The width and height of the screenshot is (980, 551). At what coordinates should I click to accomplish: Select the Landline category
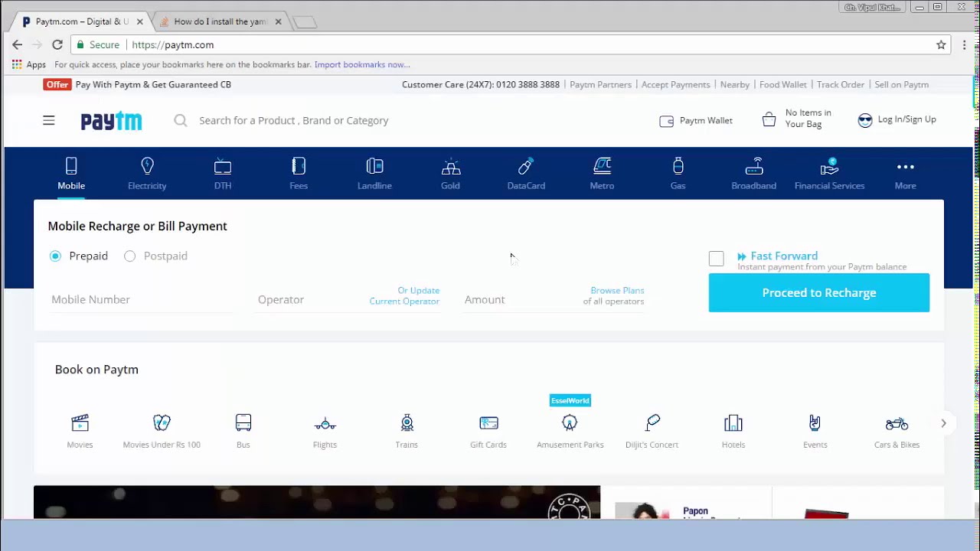click(x=374, y=174)
